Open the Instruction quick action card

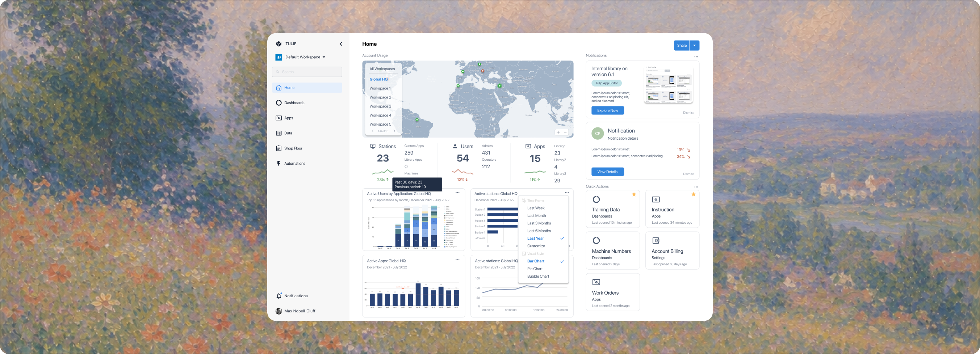[x=672, y=209]
